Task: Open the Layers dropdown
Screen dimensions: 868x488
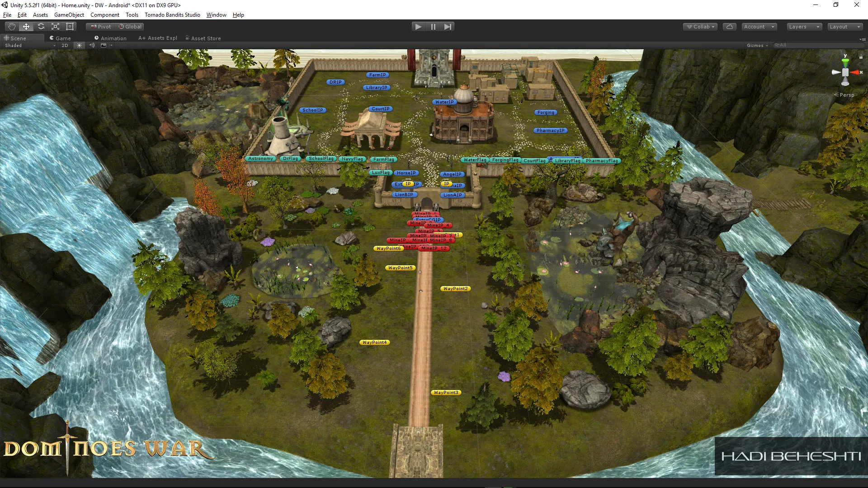Action: coord(804,27)
